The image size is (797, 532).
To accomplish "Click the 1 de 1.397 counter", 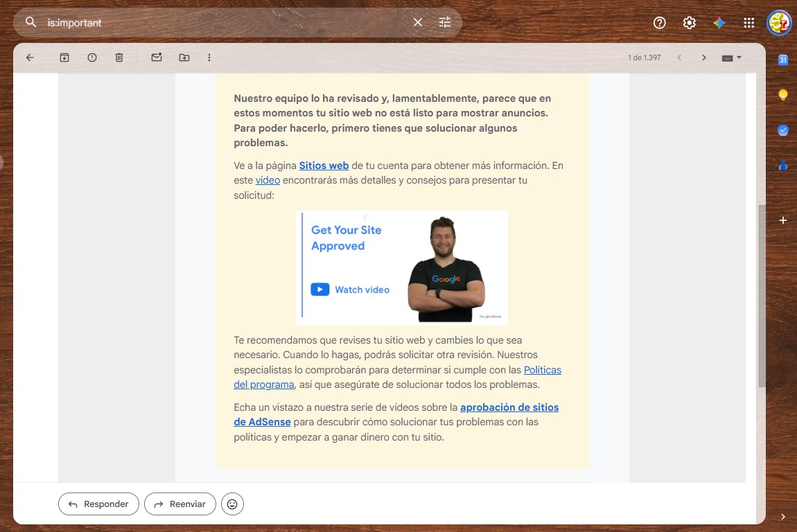I will point(644,58).
